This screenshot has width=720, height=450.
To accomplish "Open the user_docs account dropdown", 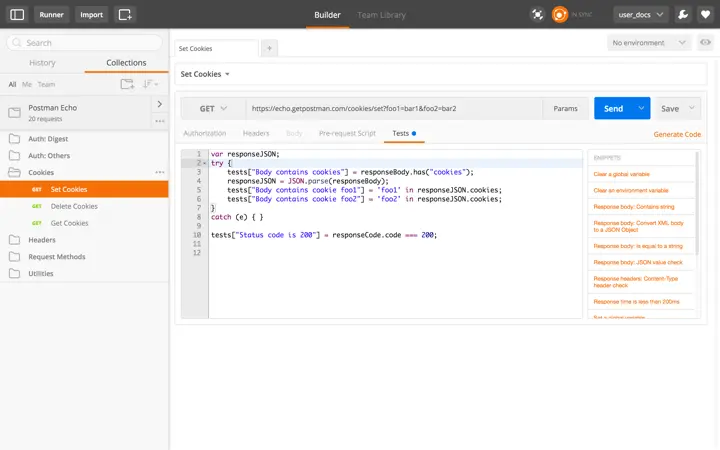I will tap(641, 15).
